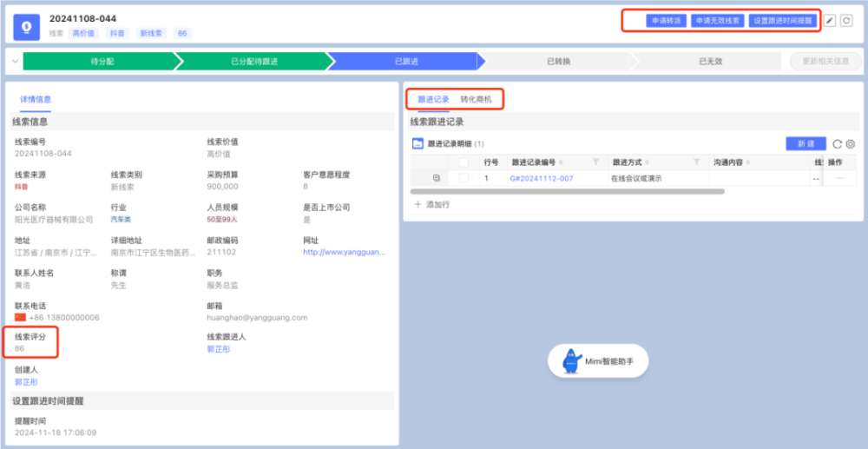Click the 采购预算 value 900,000
The image size is (868, 449).
click(222, 187)
